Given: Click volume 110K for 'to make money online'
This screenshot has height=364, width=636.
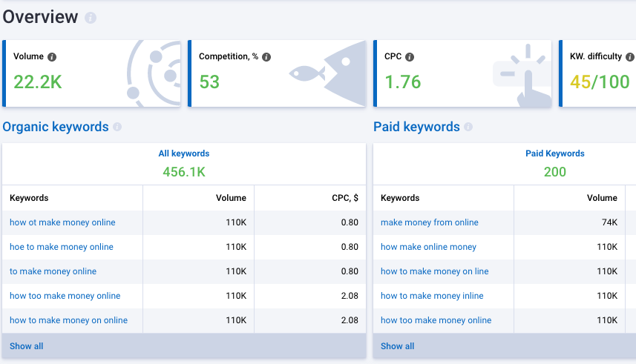Looking at the screenshot, I should pos(236,271).
